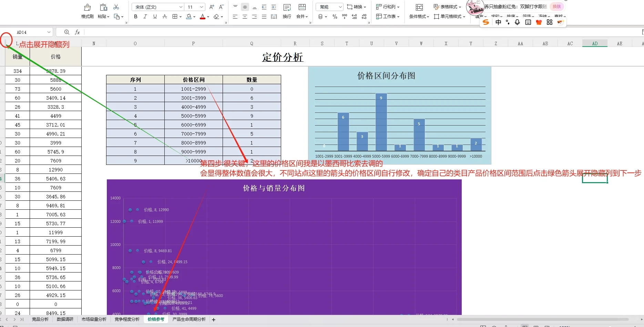Toggle Bold formatting

pyautogui.click(x=135, y=17)
